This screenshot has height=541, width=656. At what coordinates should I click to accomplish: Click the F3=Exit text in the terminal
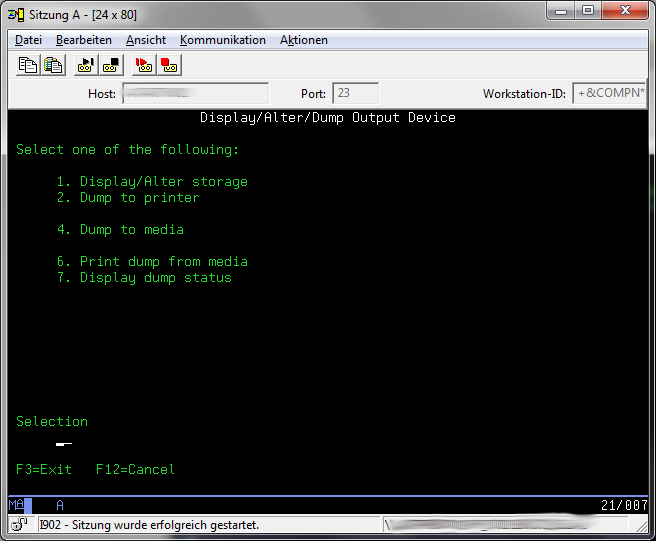[44, 469]
